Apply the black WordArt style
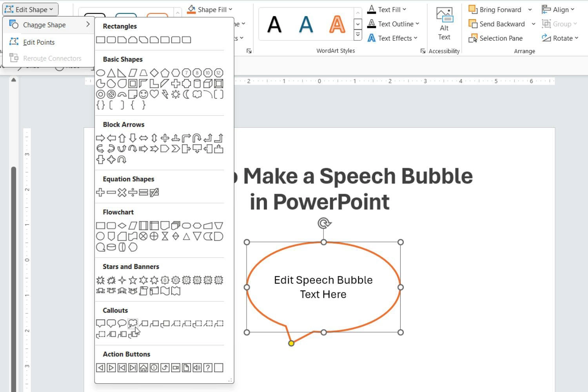588x392 pixels. 274,24
